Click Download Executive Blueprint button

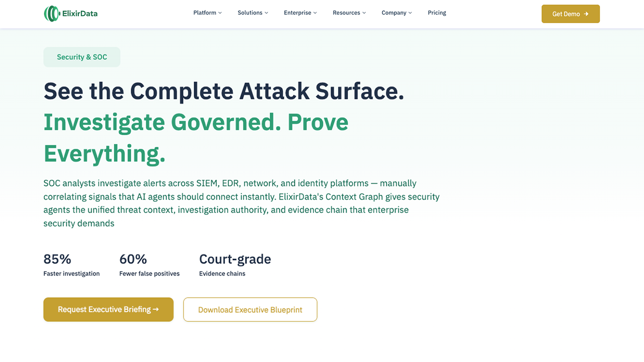coord(250,310)
